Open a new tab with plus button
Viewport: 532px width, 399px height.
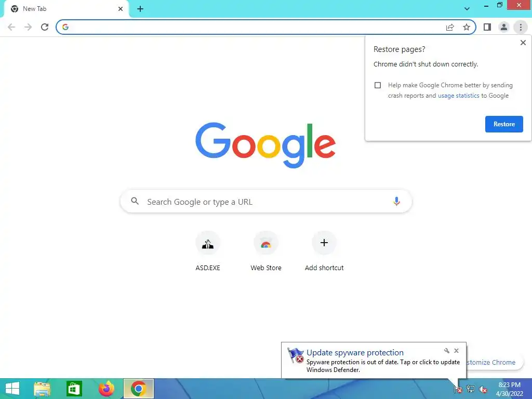tap(140, 9)
